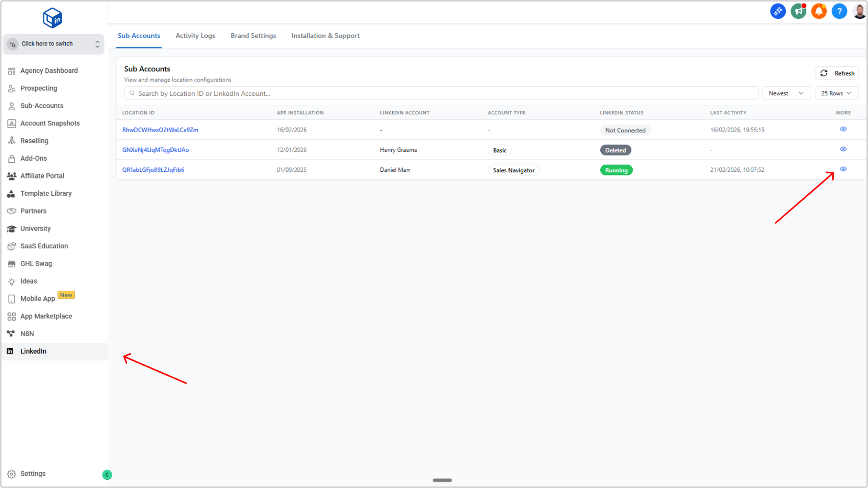Open location ID link QR1abLGFjo89LZJqFib6
Viewport: 868px width, 488px height.
pyautogui.click(x=153, y=170)
